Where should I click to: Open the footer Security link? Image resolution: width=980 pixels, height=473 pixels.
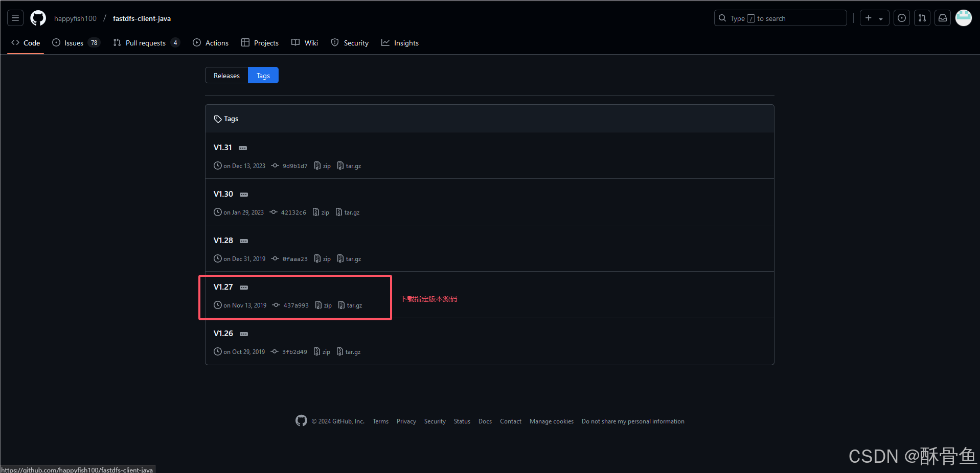coord(435,421)
